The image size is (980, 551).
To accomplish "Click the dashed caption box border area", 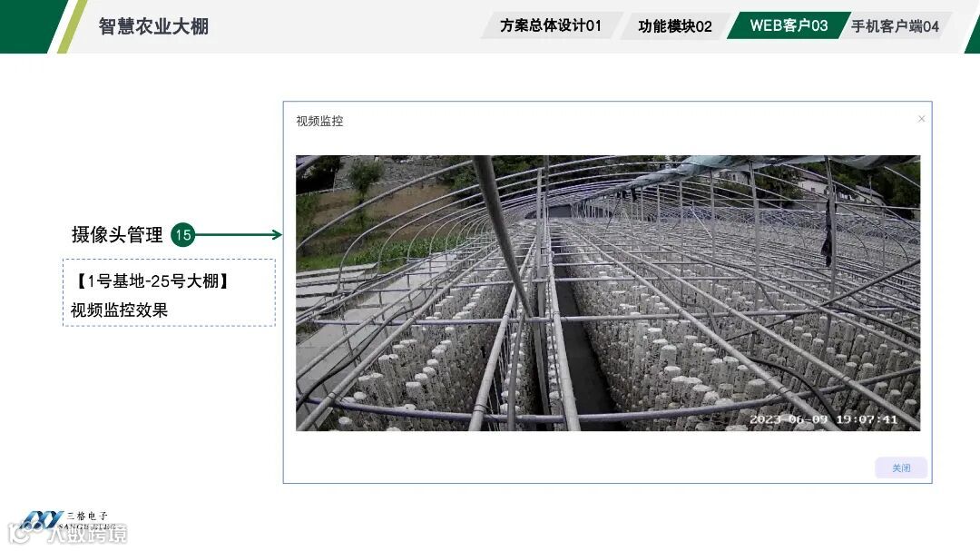I will pyautogui.click(x=169, y=292).
